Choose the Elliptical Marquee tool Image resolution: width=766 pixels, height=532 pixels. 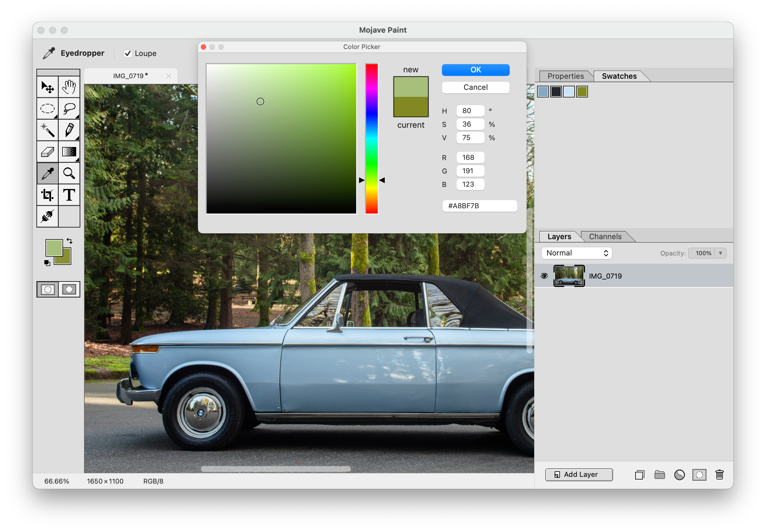pyautogui.click(x=47, y=108)
